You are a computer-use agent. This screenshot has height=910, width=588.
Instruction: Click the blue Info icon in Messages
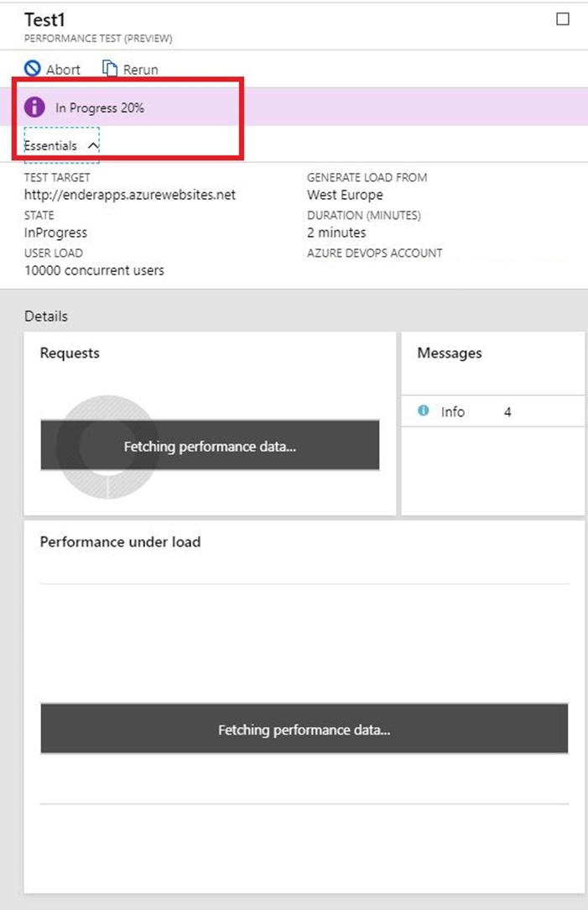424,411
